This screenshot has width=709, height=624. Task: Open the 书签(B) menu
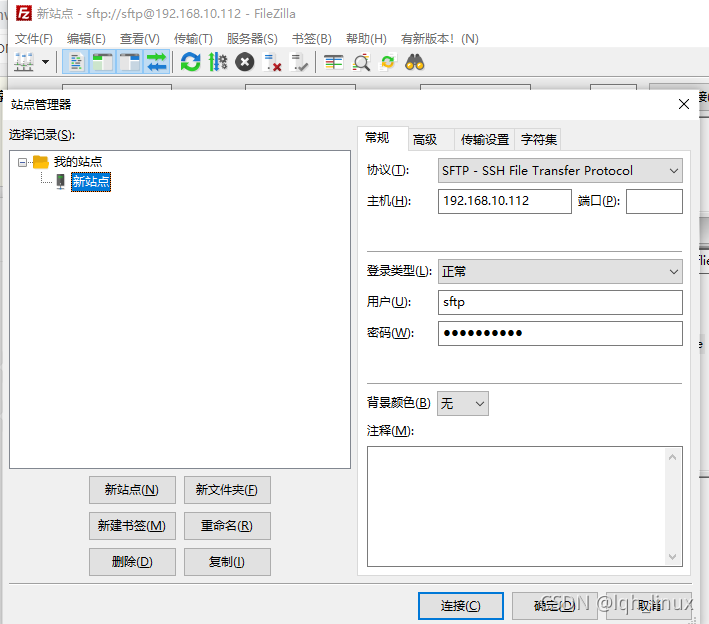tap(312, 39)
